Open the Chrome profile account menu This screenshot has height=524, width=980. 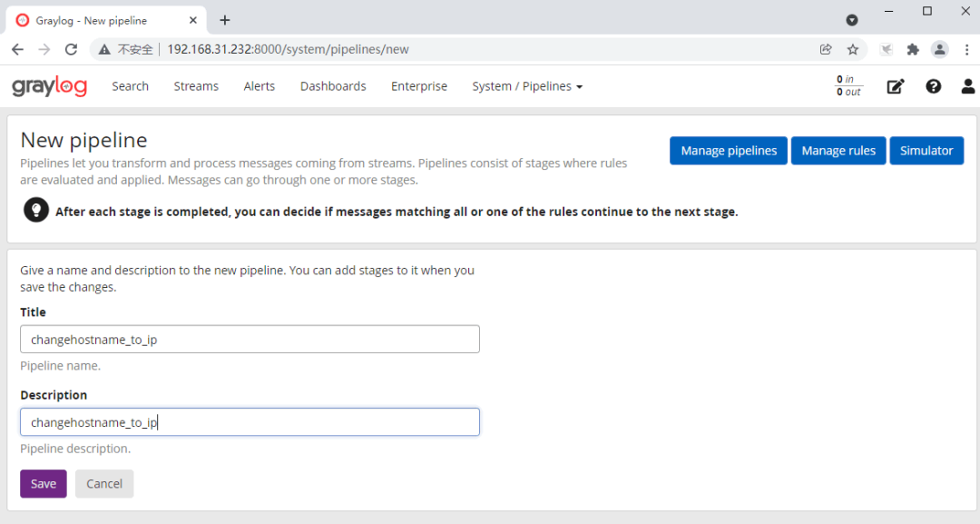940,49
